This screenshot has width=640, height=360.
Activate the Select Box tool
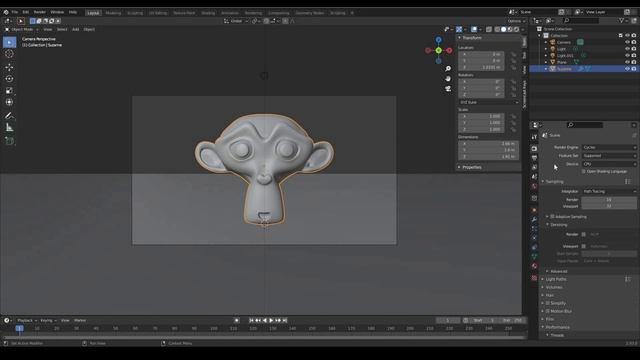pos(9,42)
